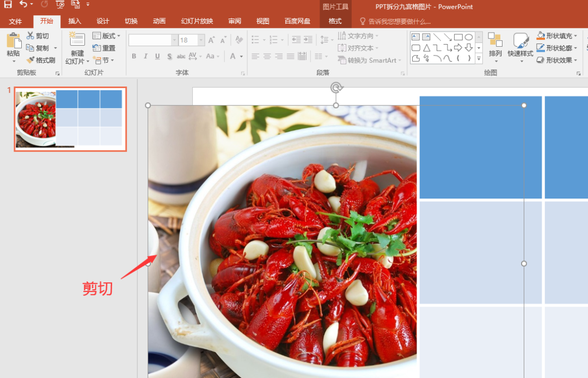Image resolution: width=588 pixels, height=378 pixels.
Task: Open the font size dropdown
Action: pos(201,40)
